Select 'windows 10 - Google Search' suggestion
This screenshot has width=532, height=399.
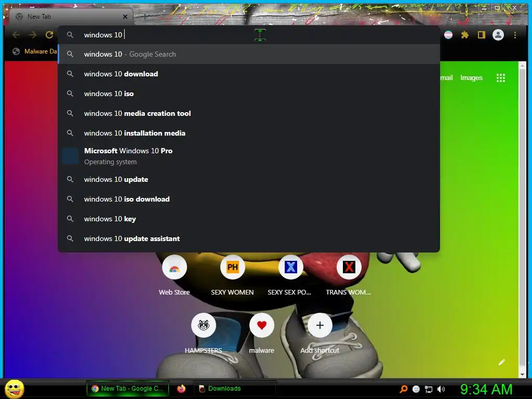tap(249, 54)
